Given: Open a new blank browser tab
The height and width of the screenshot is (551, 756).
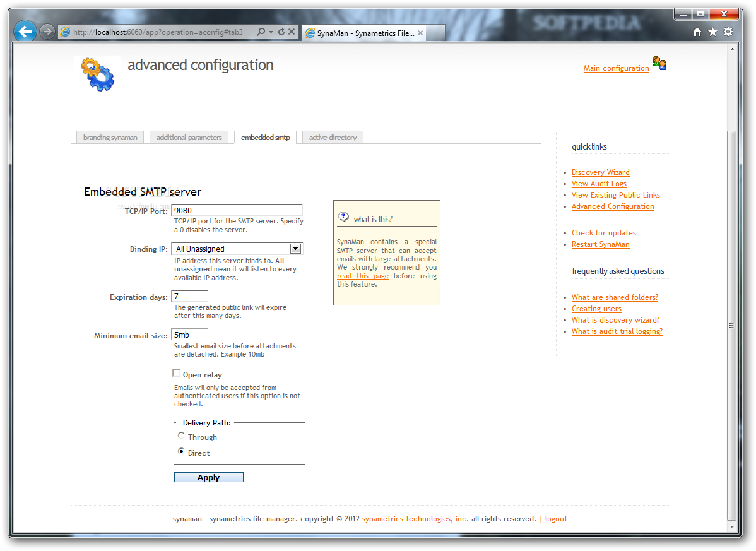Looking at the screenshot, I should point(436,33).
